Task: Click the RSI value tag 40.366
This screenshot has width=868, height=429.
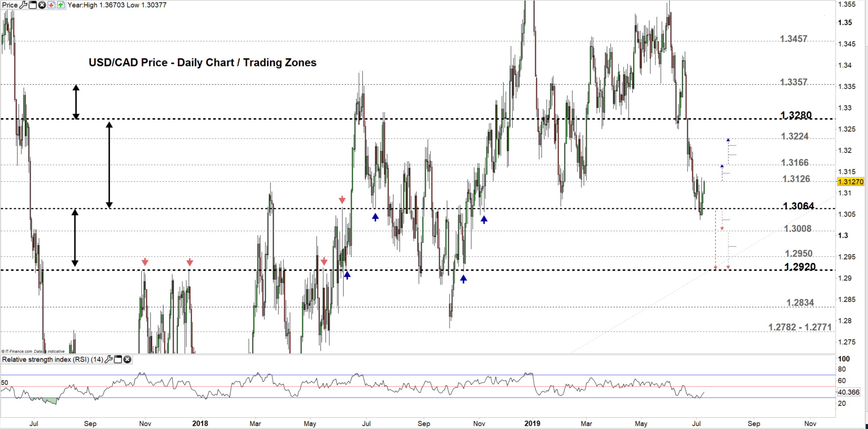Action: pyautogui.click(x=849, y=392)
